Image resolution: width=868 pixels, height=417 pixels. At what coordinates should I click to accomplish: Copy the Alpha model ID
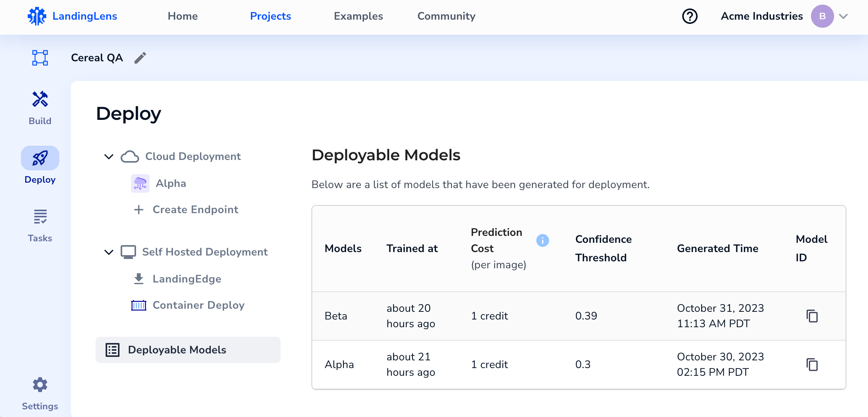tap(812, 365)
